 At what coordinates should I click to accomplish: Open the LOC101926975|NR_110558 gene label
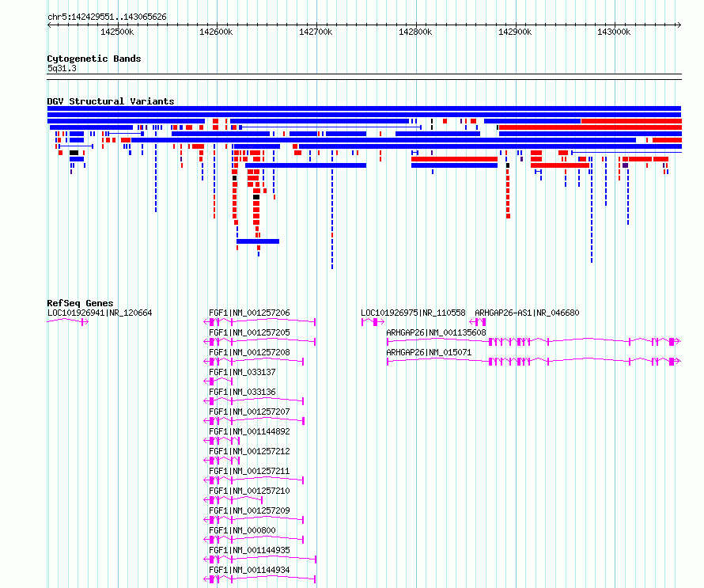coord(413,313)
